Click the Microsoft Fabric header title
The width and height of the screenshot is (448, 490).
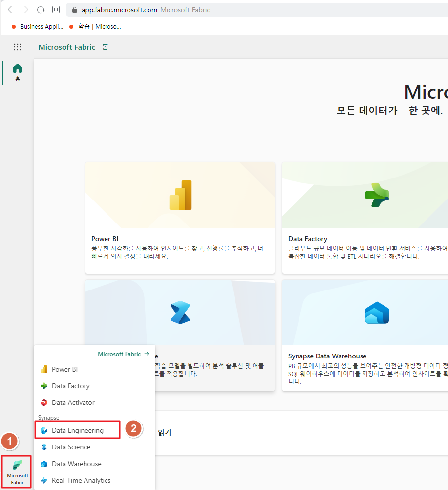[x=67, y=47]
